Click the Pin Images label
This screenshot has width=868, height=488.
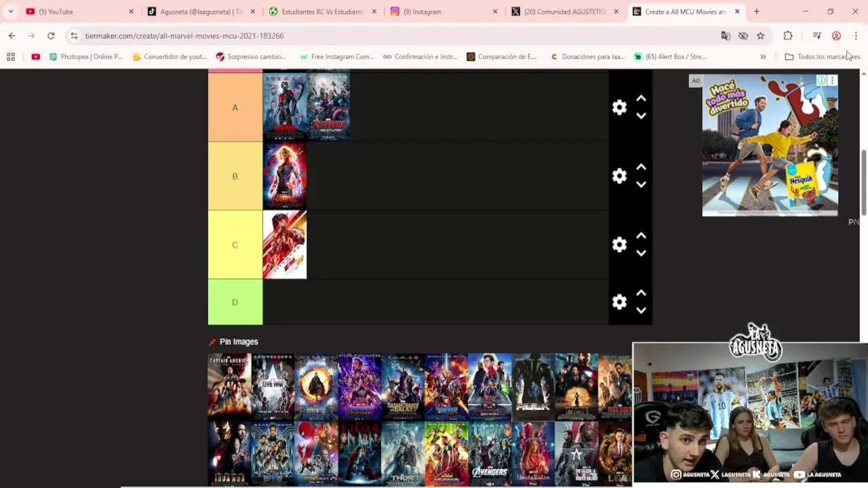pos(239,342)
